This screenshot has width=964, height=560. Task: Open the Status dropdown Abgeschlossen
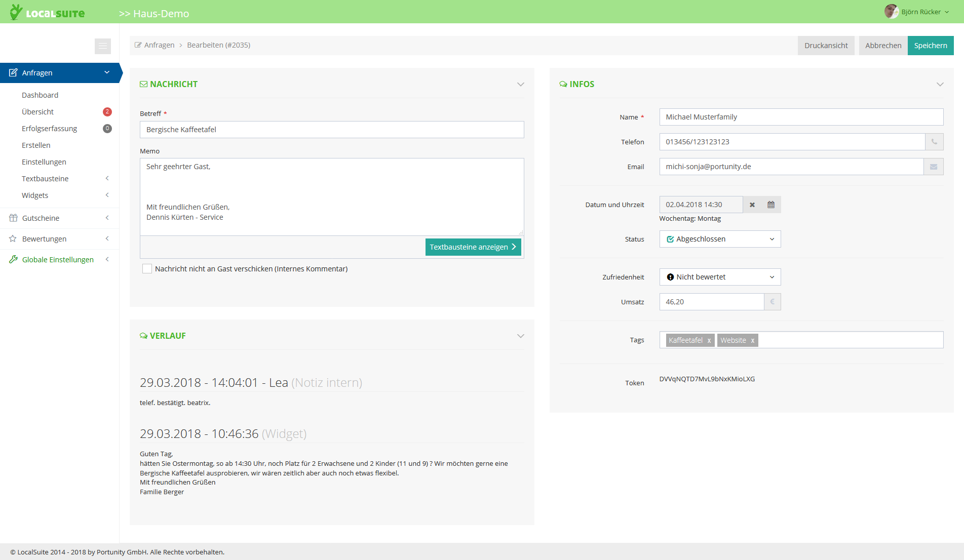pyautogui.click(x=719, y=239)
